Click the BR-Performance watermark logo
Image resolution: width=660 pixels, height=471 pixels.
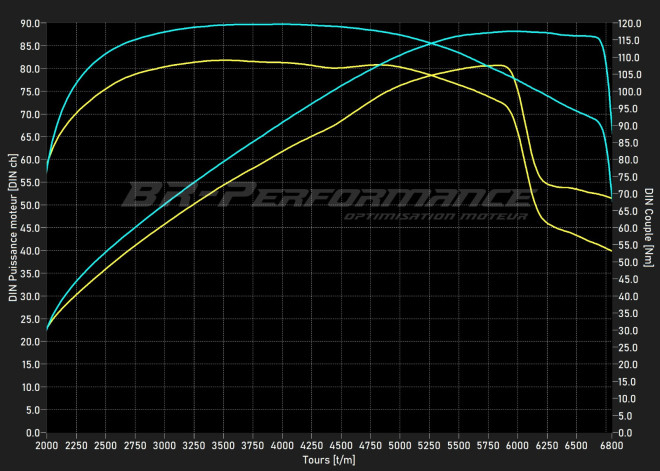314,195
